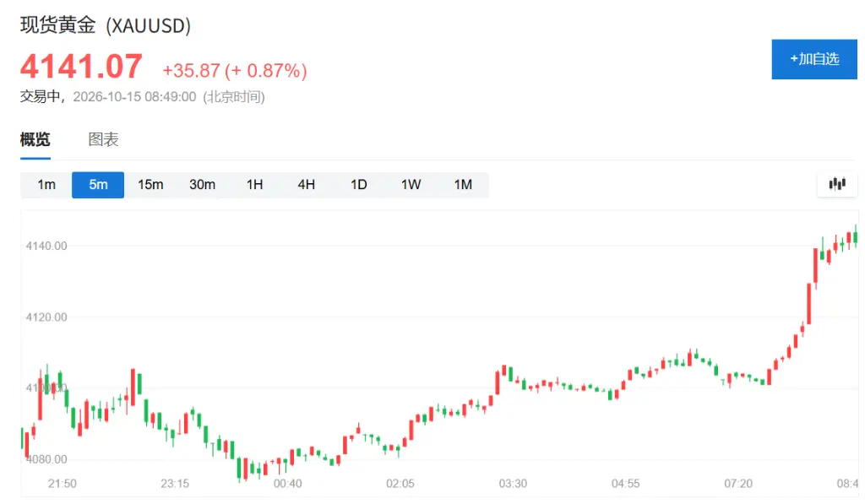The height and width of the screenshot is (504, 865).
Task: Select the 1m timeframe
Action: 46,185
